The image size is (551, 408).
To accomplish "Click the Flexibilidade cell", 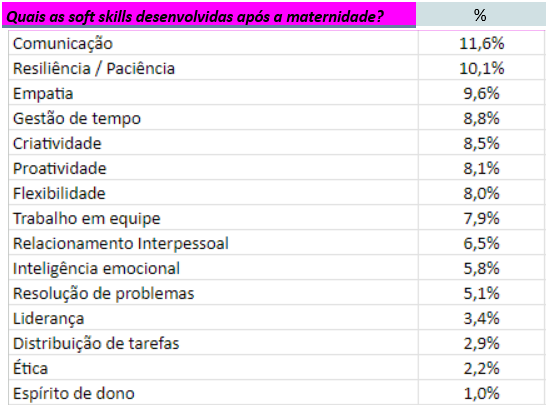I will click(213, 193).
